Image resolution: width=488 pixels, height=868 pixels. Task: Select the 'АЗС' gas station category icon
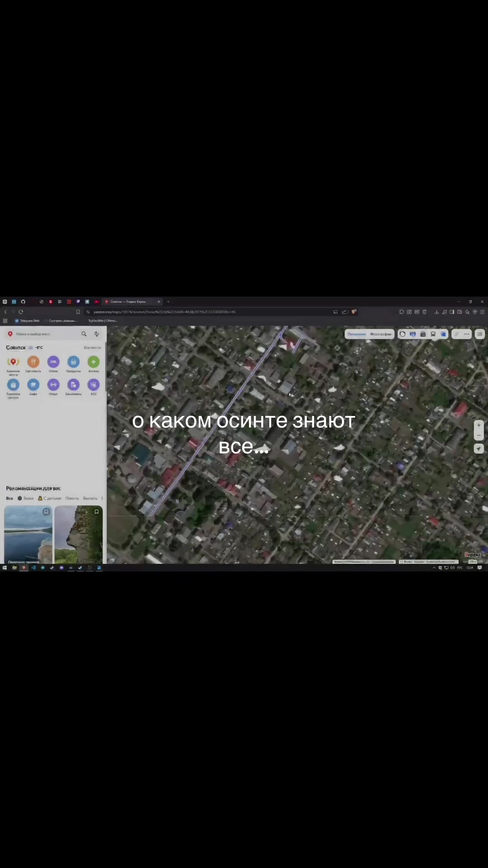(x=94, y=385)
